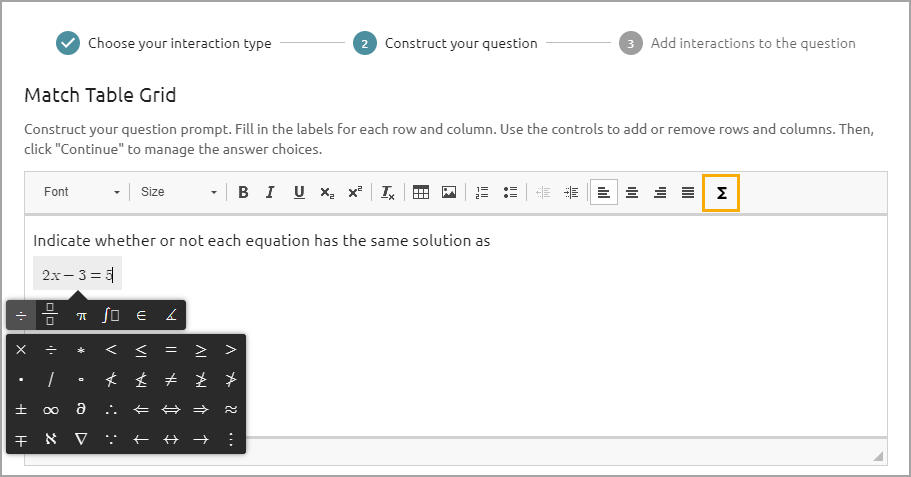Insert the division sign from symbol grid
This screenshot has width=911, height=477.
point(51,349)
